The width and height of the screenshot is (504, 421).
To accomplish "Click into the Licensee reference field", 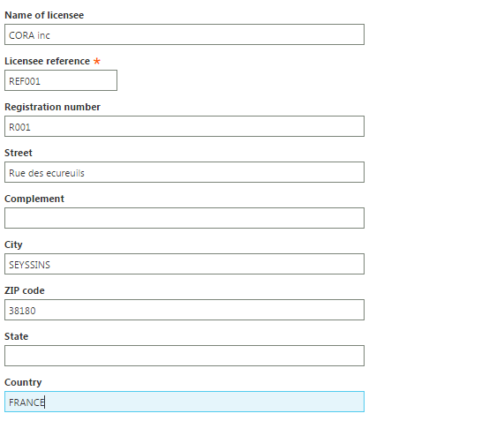I will [61, 80].
